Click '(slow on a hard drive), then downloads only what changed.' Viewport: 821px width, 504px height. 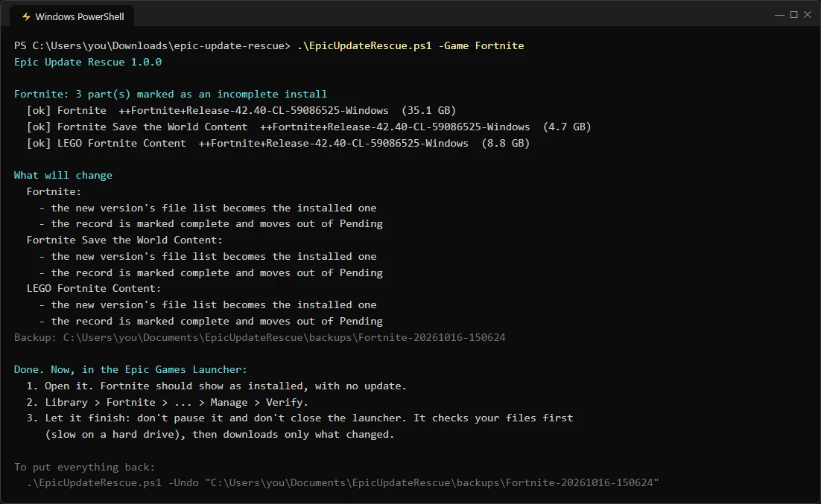pyautogui.click(x=219, y=434)
